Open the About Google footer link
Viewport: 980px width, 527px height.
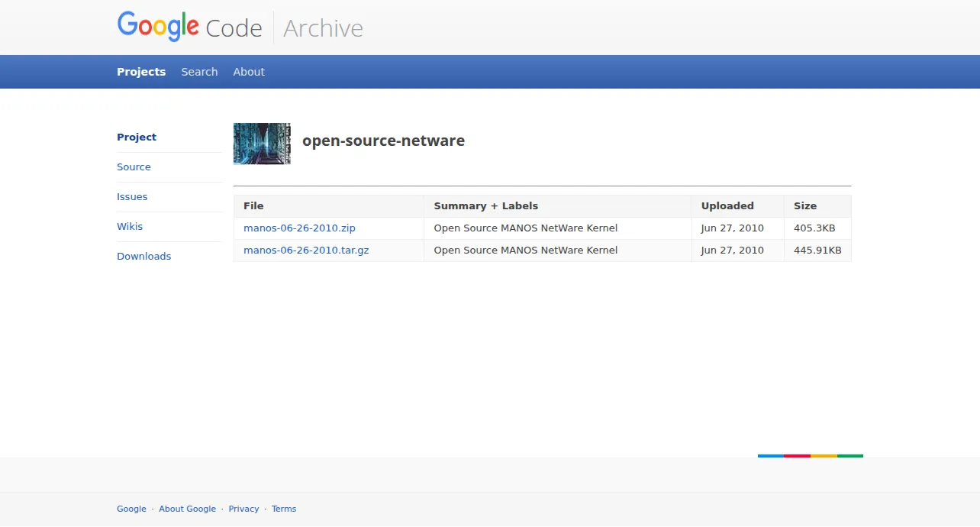(187, 509)
